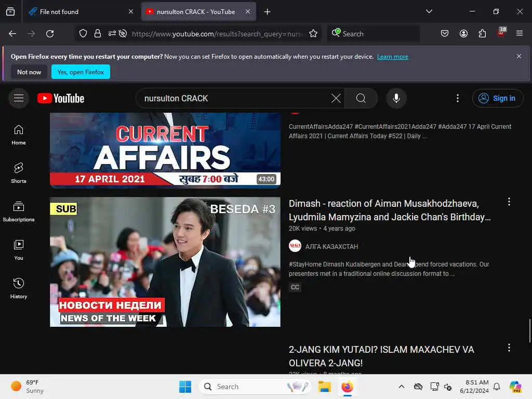Click Firefox icon in taskbar
532x399 pixels.
coord(347,387)
